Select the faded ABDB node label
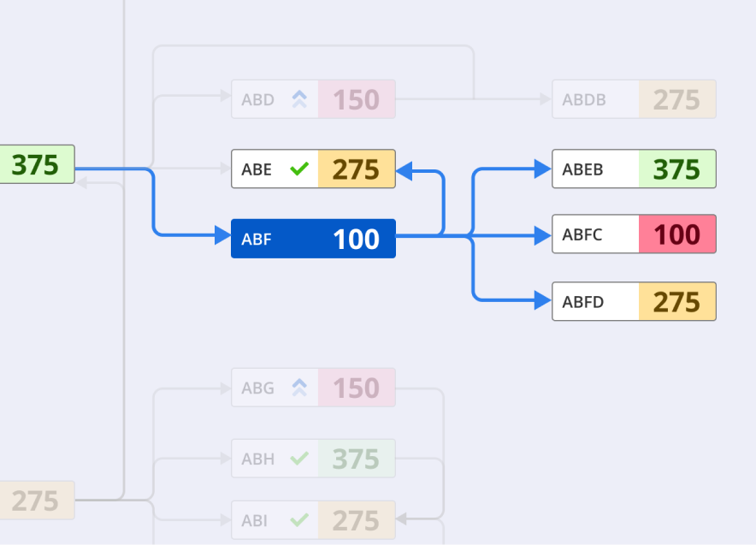 (x=584, y=100)
